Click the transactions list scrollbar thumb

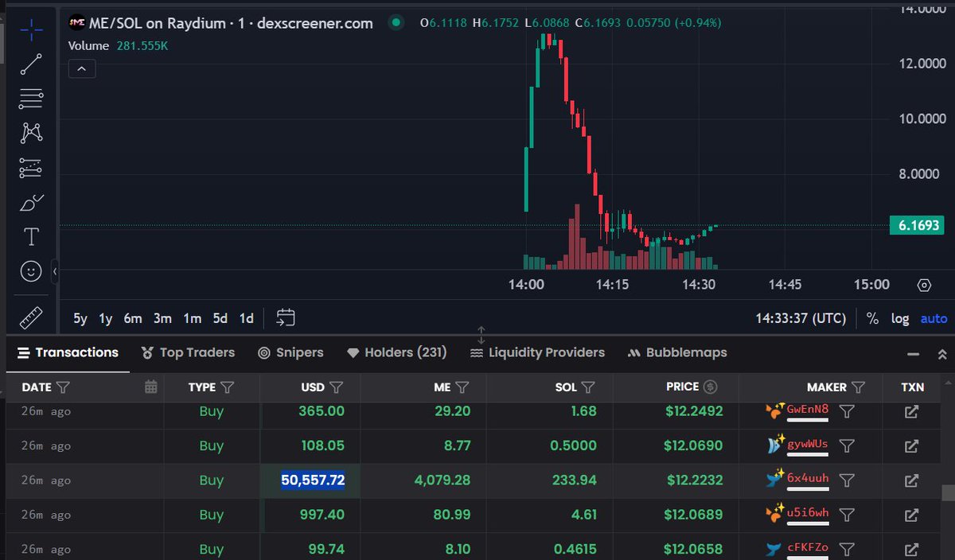pyautogui.click(x=948, y=493)
